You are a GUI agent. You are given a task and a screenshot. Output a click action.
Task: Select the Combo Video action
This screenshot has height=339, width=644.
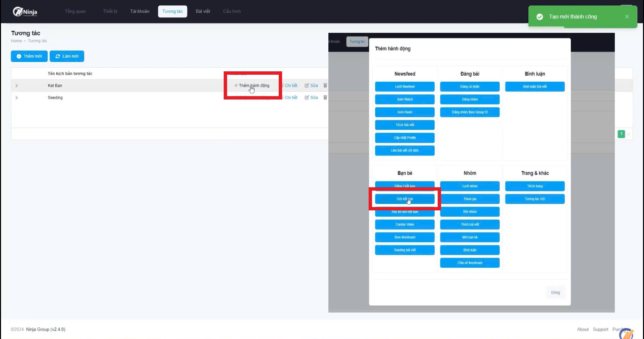tap(405, 224)
